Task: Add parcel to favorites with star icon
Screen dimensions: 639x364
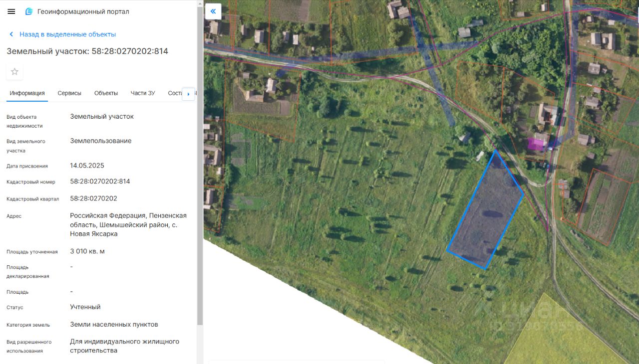Action: point(14,71)
